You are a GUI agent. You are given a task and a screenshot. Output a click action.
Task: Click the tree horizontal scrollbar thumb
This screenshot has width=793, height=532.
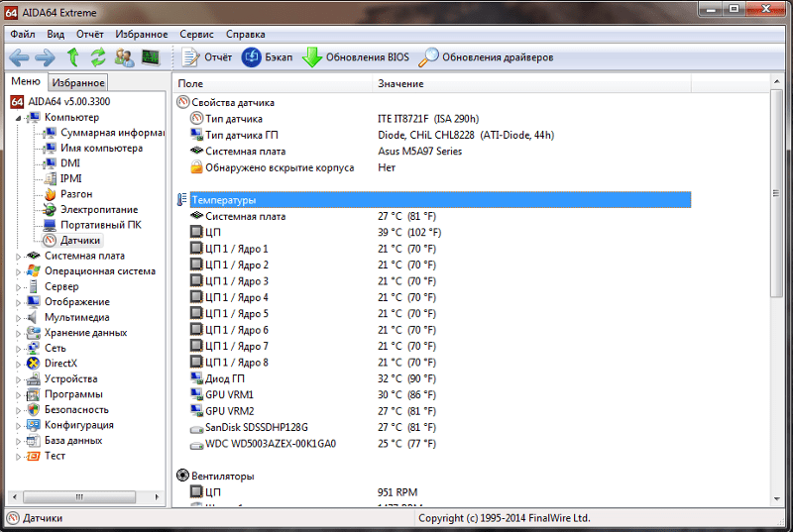pos(79,497)
